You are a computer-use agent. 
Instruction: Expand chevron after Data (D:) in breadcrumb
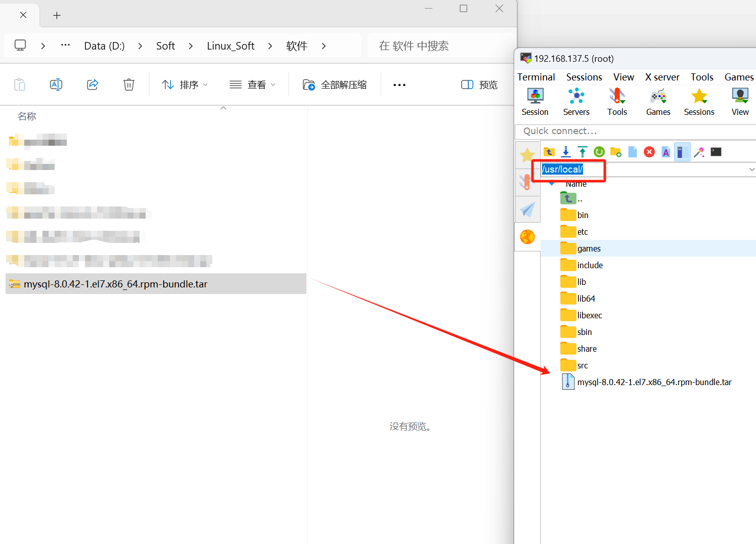pyautogui.click(x=140, y=46)
